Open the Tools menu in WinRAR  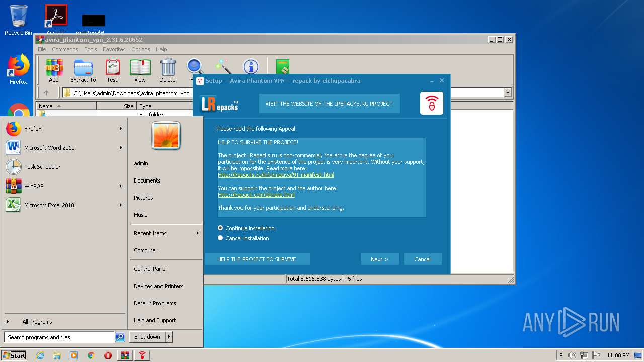pos(91,49)
